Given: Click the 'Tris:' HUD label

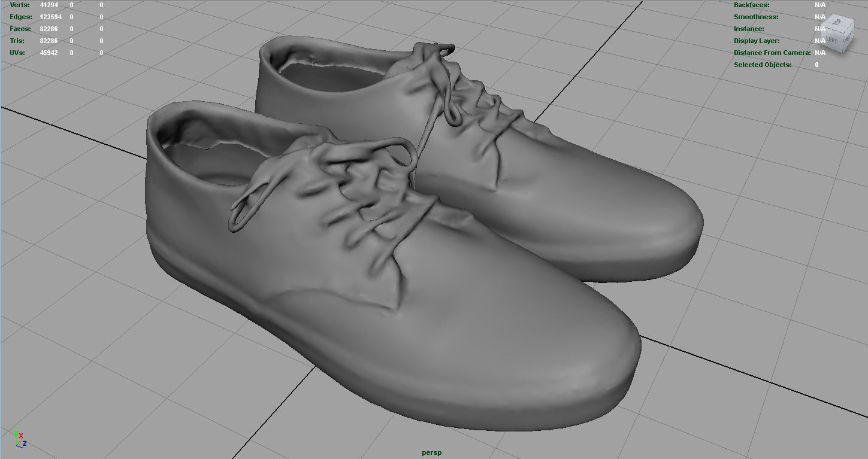Looking at the screenshot, I should (x=17, y=41).
